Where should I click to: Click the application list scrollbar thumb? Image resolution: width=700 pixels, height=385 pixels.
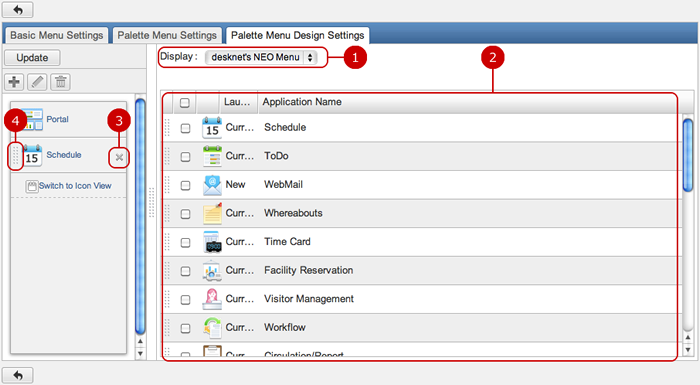click(688, 155)
